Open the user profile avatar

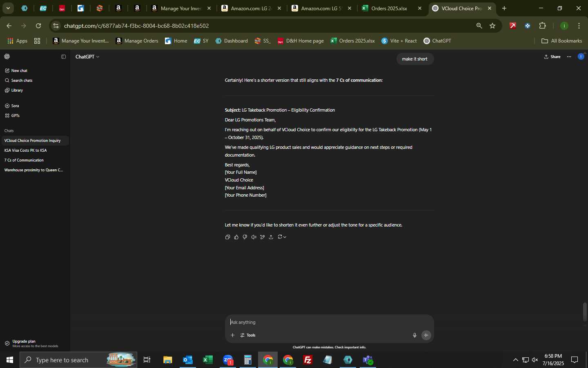[581, 57]
